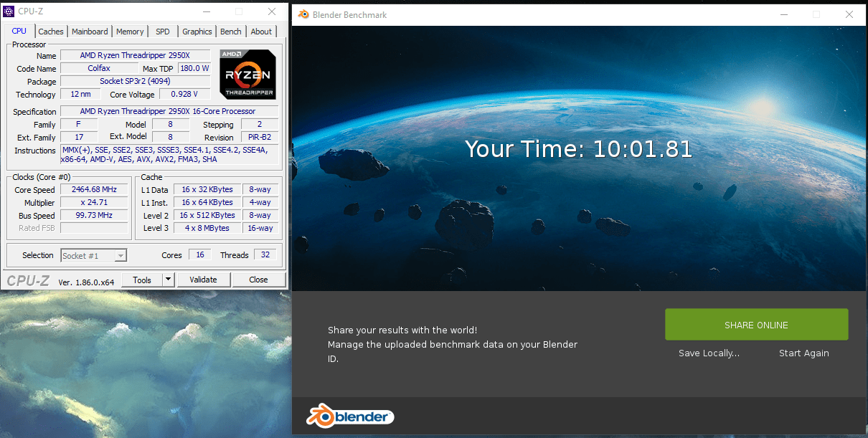Click the Blender logo at bottom
868x438 pixels.
click(x=350, y=416)
